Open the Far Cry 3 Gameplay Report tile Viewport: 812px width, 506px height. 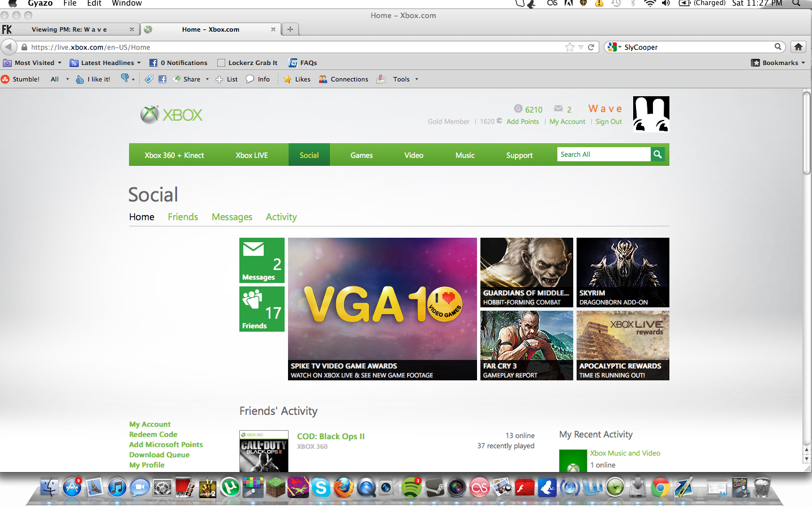527,345
